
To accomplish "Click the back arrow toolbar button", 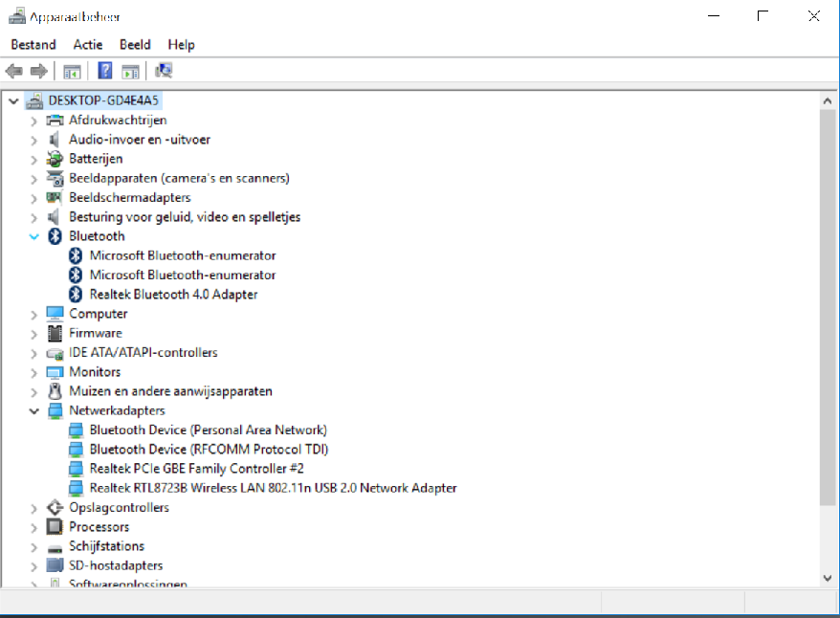I will click(14, 71).
